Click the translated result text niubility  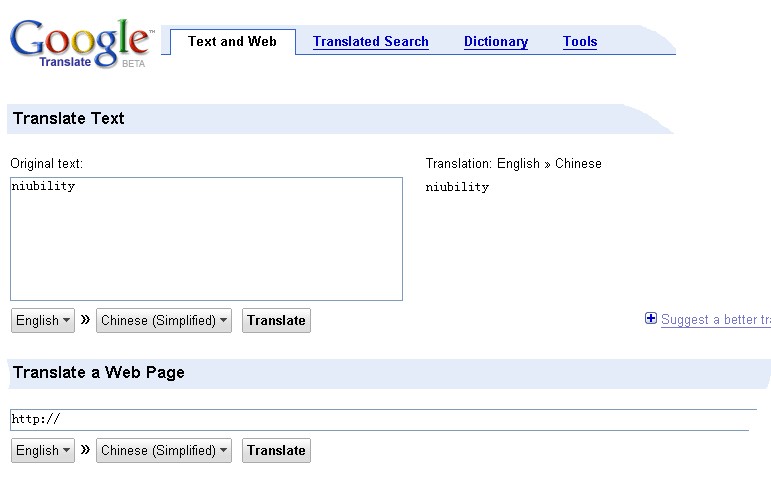coord(457,187)
